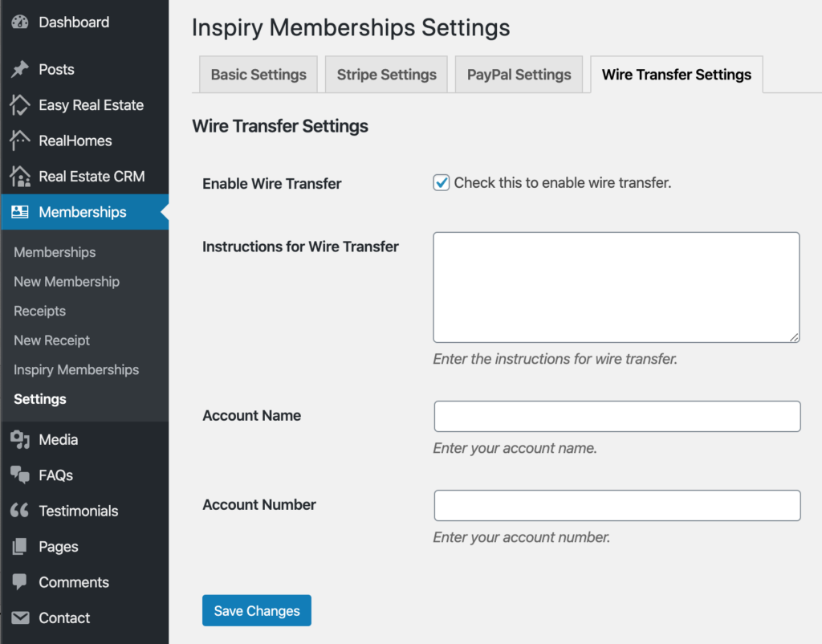Click the Easy Real Estate house icon
This screenshot has height=644, width=822.
tap(20, 105)
